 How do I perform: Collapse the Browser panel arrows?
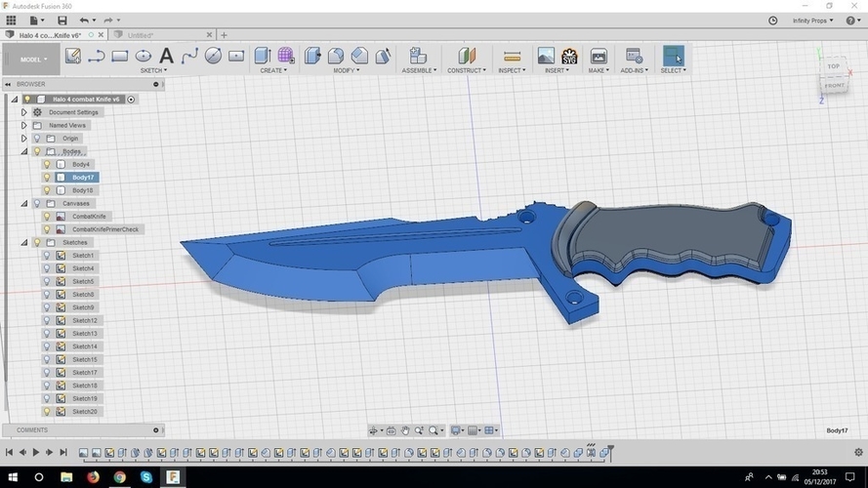pyautogui.click(x=8, y=85)
